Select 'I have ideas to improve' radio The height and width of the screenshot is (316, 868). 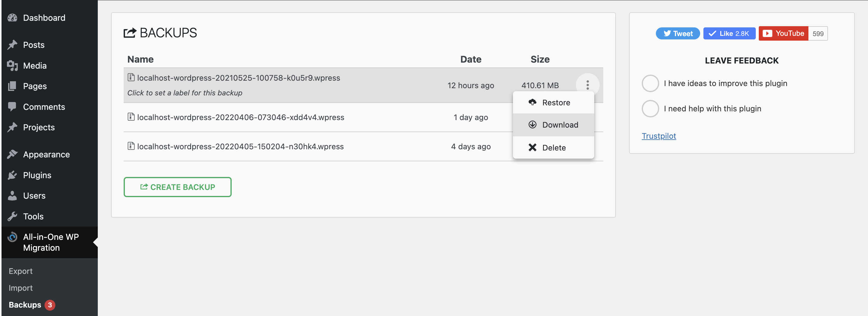click(650, 83)
